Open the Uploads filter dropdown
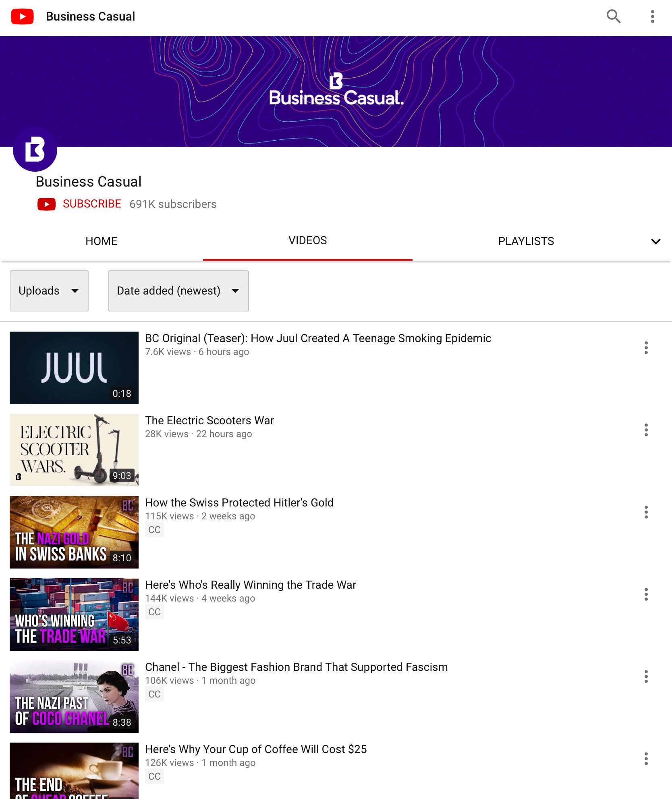672x799 pixels. pos(49,291)
